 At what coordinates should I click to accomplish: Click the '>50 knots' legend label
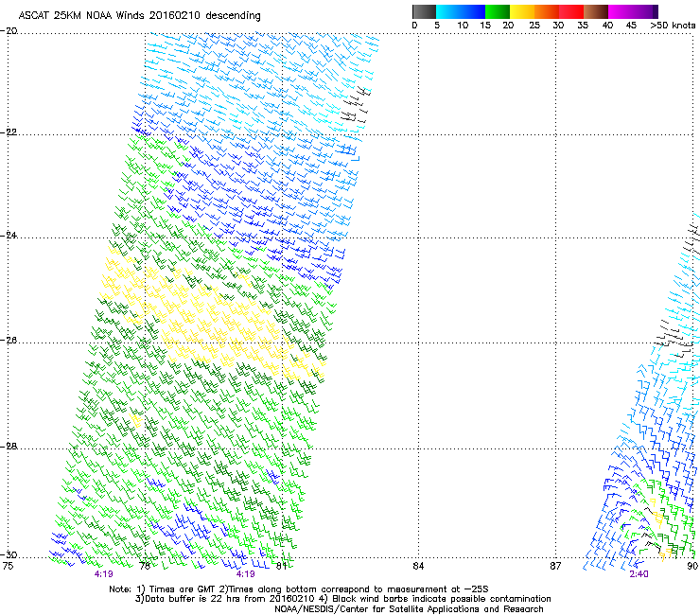click(x=673, y=26)
